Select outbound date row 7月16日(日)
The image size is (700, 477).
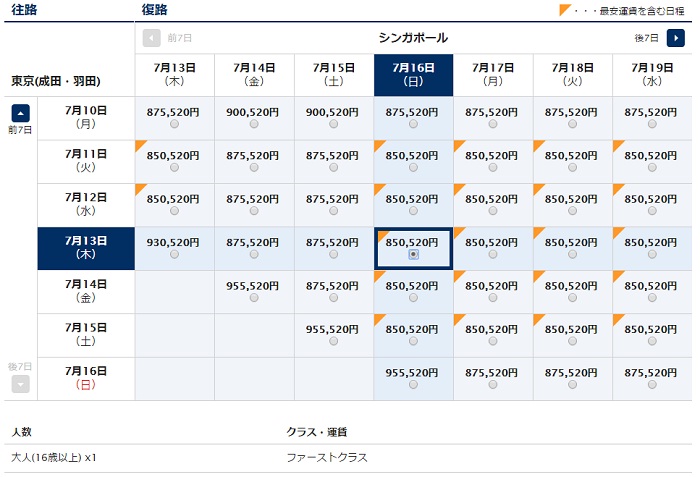pos(86,378)
